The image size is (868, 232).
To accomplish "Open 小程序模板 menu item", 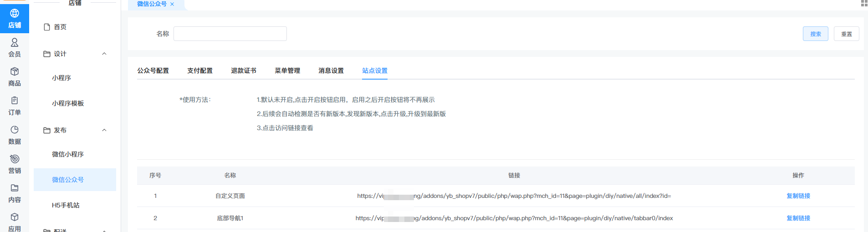I will point(68,103).
